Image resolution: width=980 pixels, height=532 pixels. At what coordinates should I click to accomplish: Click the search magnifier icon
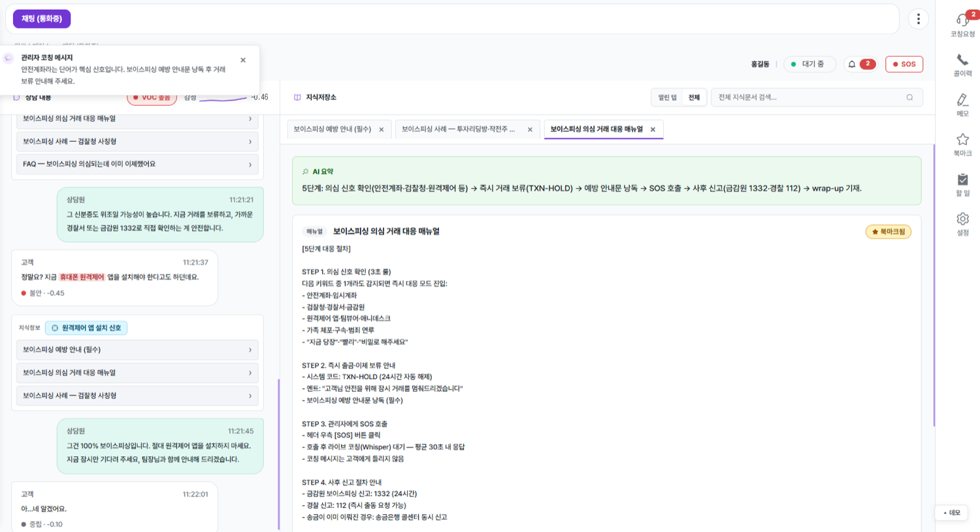pos(909,97)
